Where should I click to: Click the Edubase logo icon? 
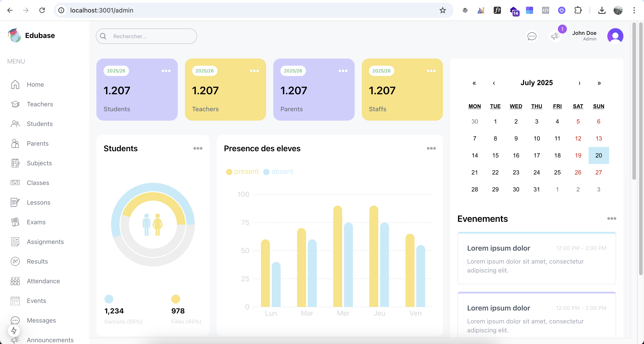14,35
